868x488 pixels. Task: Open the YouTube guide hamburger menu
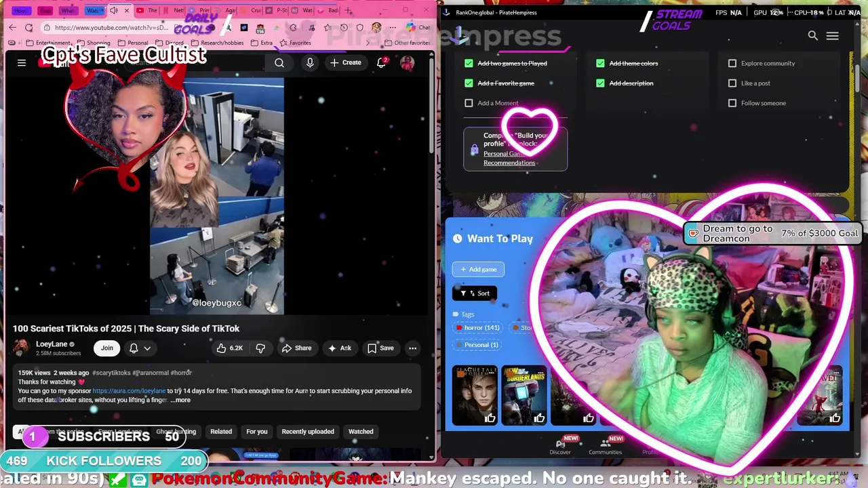click(x=22, y=63)
